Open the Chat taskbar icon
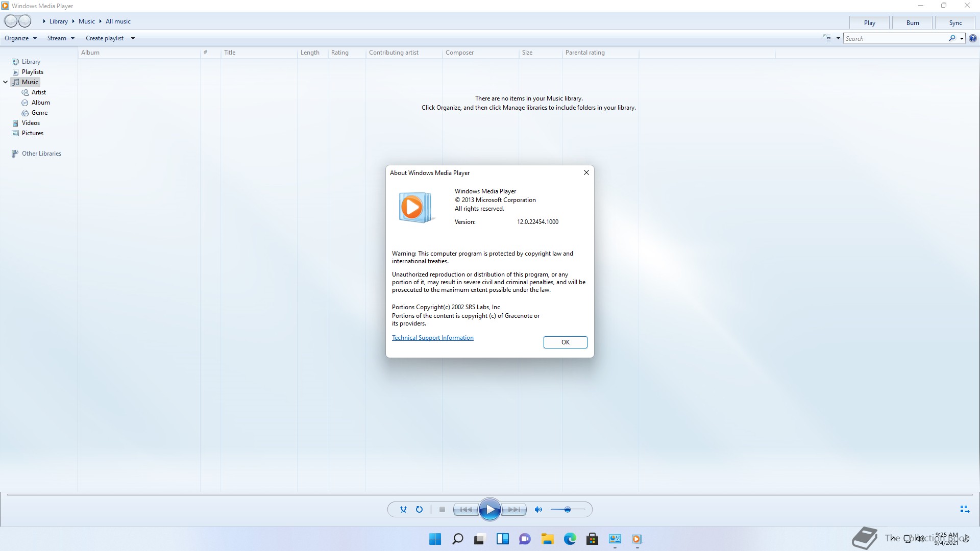Image resolution: width=980 pixels, height=551 pixels. (525, 539)
